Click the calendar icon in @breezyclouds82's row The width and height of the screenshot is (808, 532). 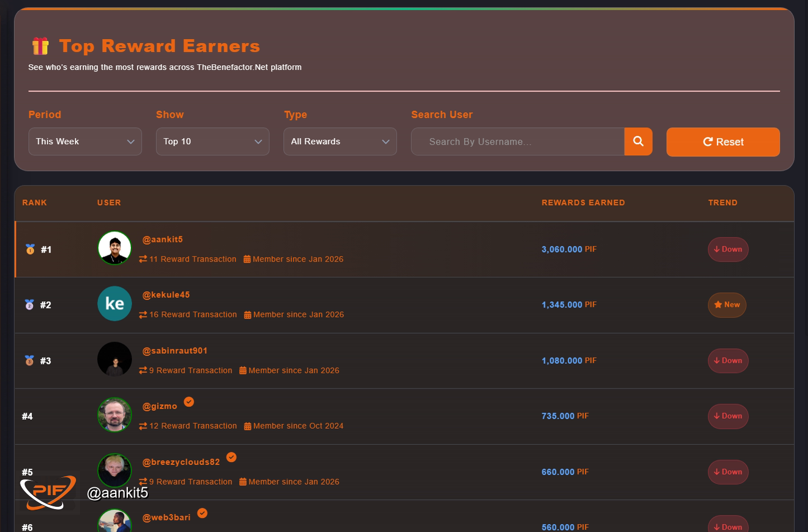tap(243, 481)
